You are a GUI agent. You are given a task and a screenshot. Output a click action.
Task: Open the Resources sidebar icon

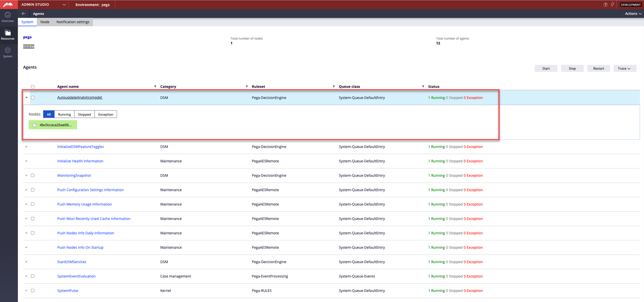(8, 35)
